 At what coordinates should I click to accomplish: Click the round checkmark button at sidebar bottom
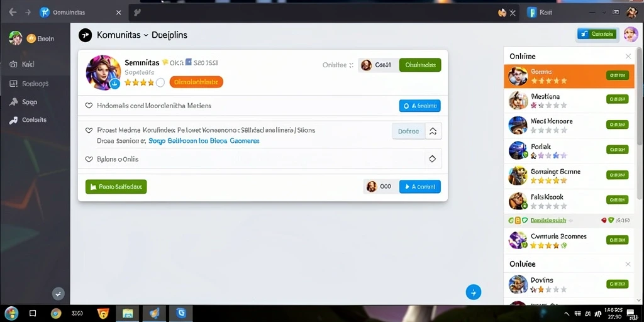pyautogui.click(x=58, y=294)
